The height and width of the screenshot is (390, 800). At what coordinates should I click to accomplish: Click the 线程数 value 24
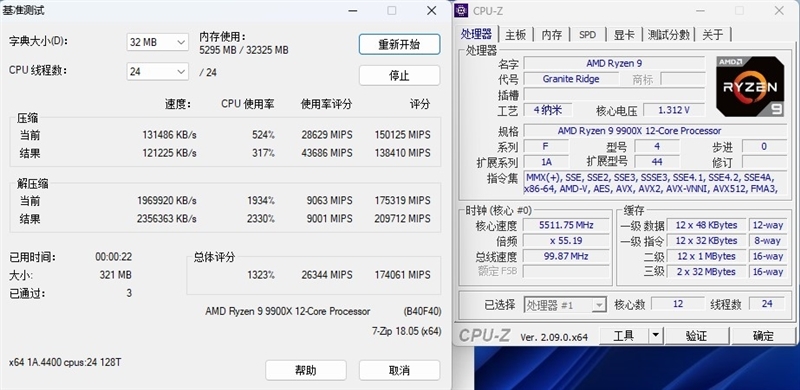click(x=767, y=304)
